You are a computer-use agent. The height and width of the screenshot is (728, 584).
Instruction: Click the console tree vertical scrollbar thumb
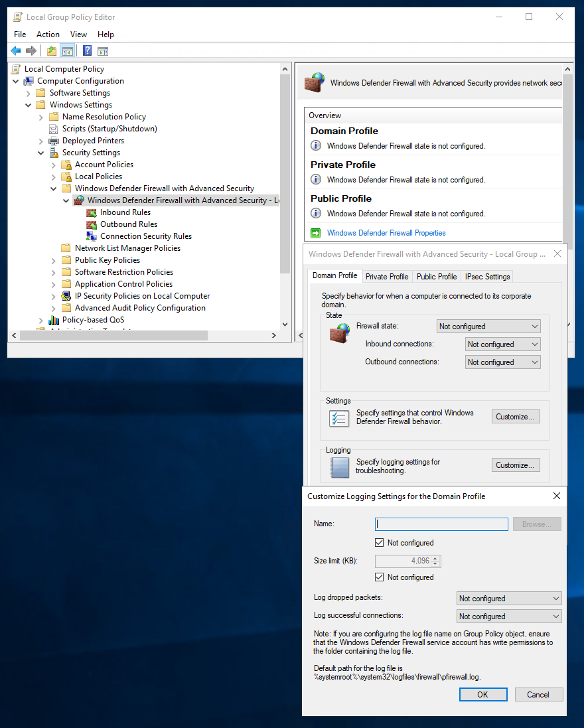coord(285,175)
